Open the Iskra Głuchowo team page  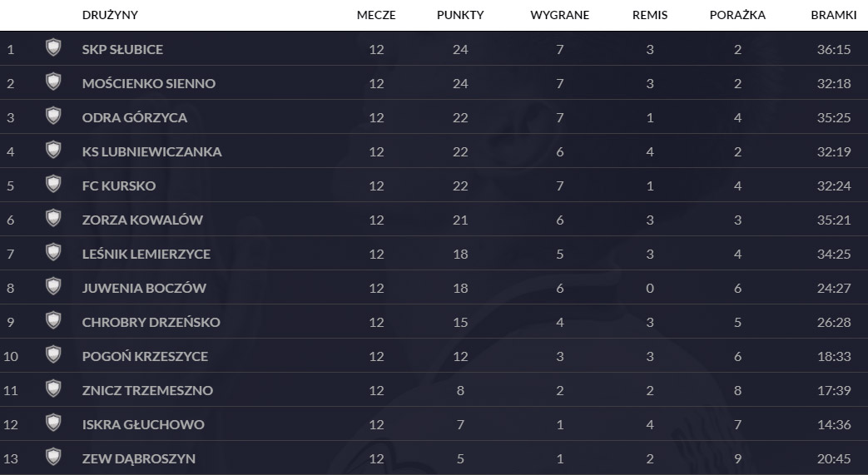coord(143,424)
